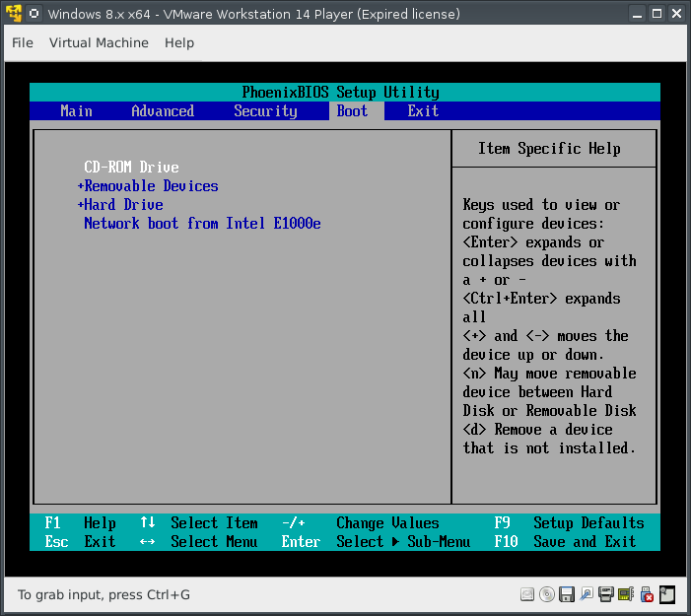The height and width of the screenshot is (616, 691).
Task: Click the Select Menu legend text
Action: (214, 541)
